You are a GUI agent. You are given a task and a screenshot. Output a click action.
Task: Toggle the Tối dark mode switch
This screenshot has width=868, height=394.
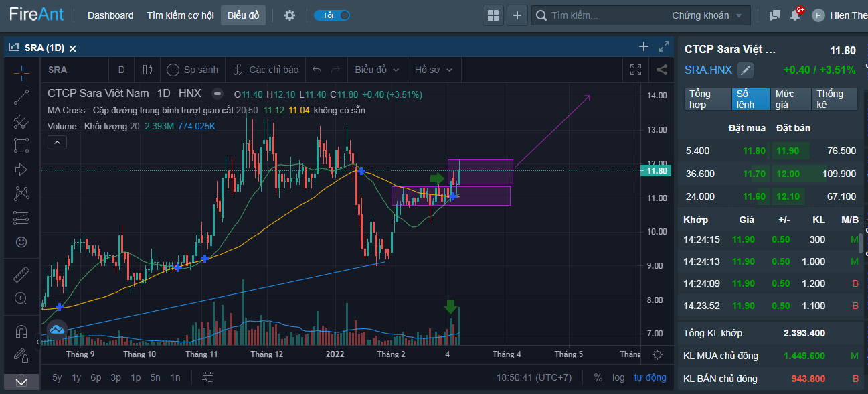(332, 15)
